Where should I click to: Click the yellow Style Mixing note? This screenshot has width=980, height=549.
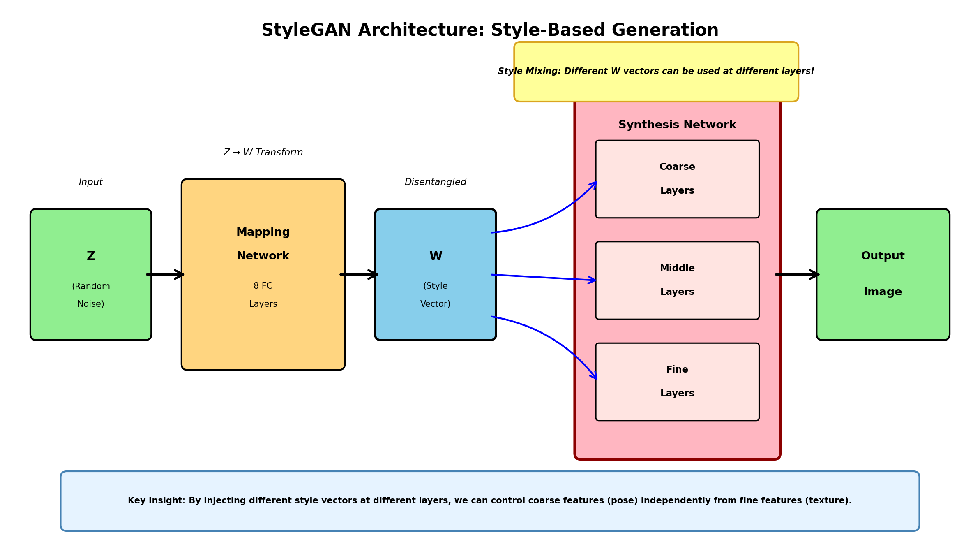[656, 72]
